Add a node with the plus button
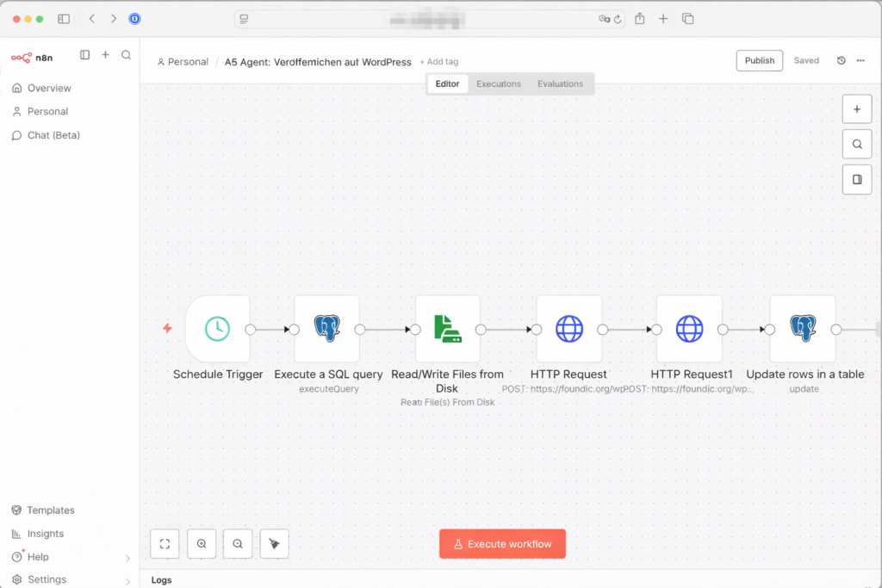The width and height of the screenshot is (882, 588). (857, 109)
